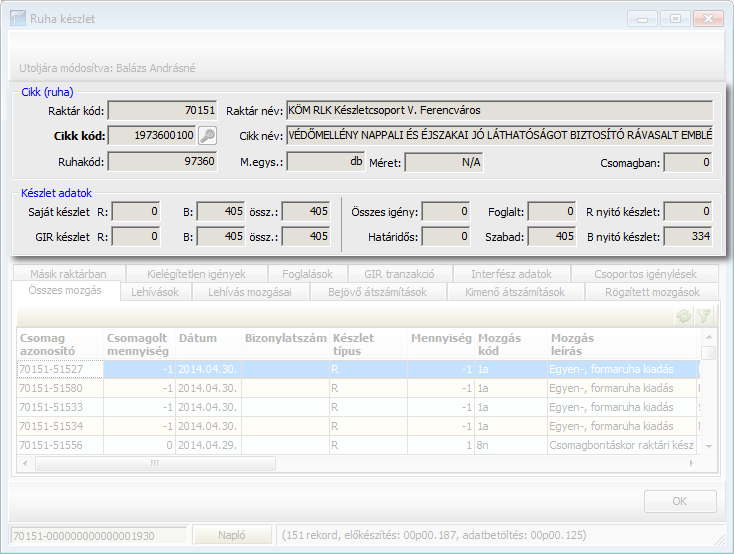Select the Összes mozgás tab
734x554 pixels.
65,290
